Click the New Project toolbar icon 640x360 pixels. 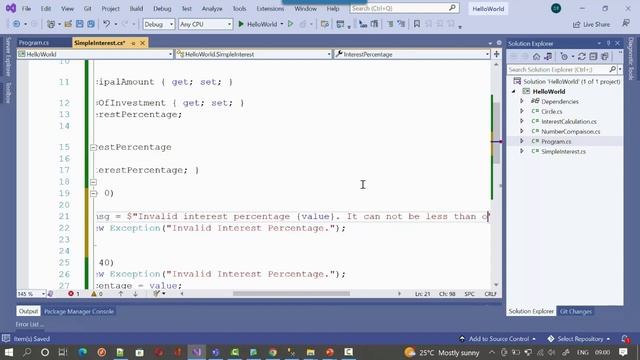coord(51,24)
